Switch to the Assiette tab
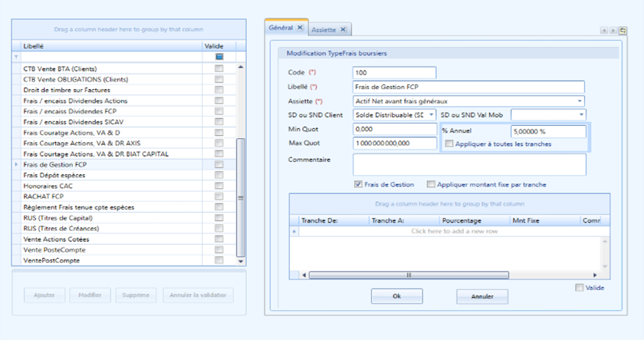Image resolution: width=644 pixels, height=340 pixels. (324, 30)
